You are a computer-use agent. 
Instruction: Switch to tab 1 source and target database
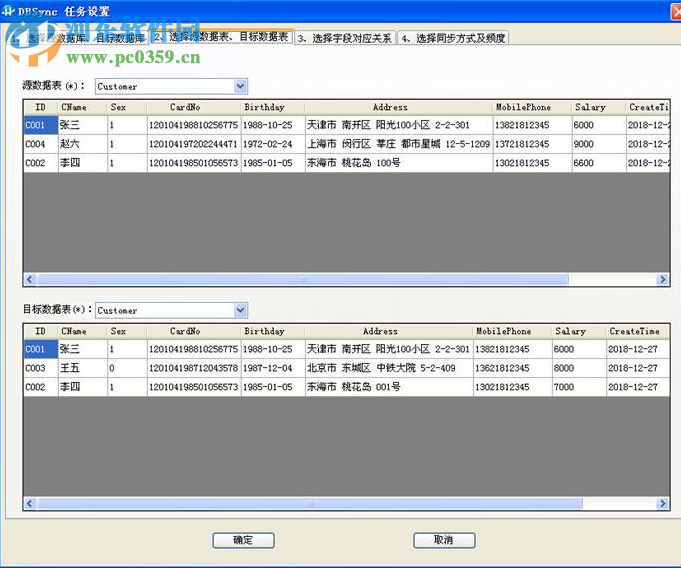(x=77, y=38)
